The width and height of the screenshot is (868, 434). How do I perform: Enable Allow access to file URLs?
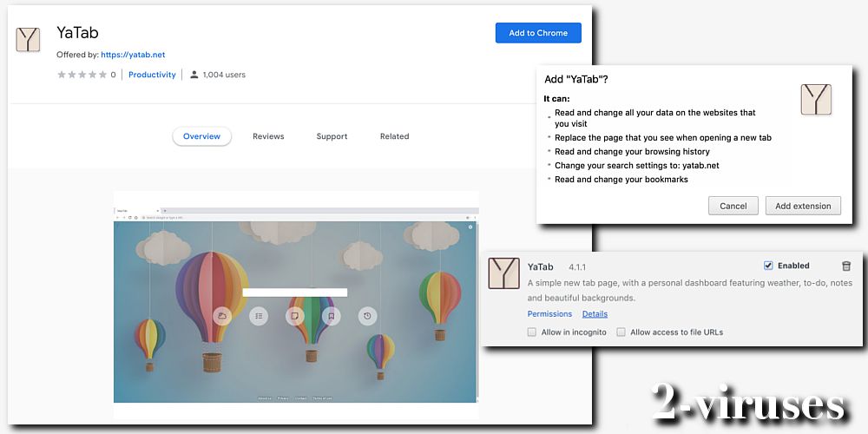coord(621,332)
